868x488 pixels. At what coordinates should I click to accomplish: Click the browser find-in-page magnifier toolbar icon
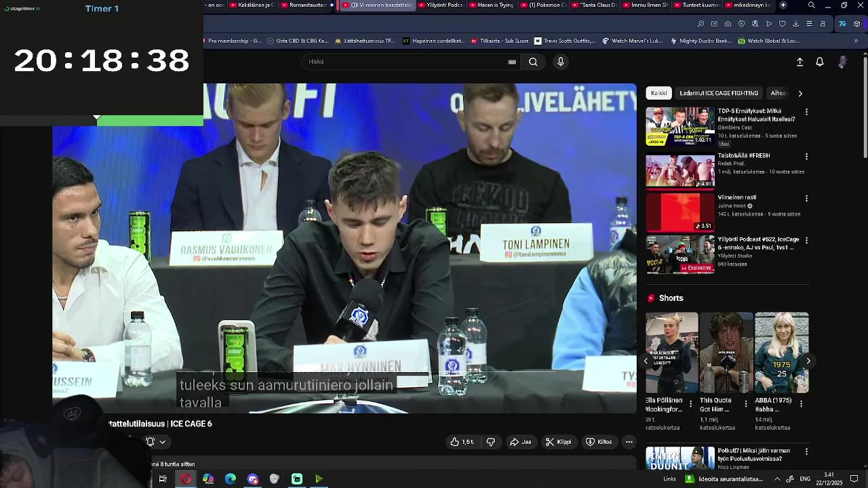[701, 24]
